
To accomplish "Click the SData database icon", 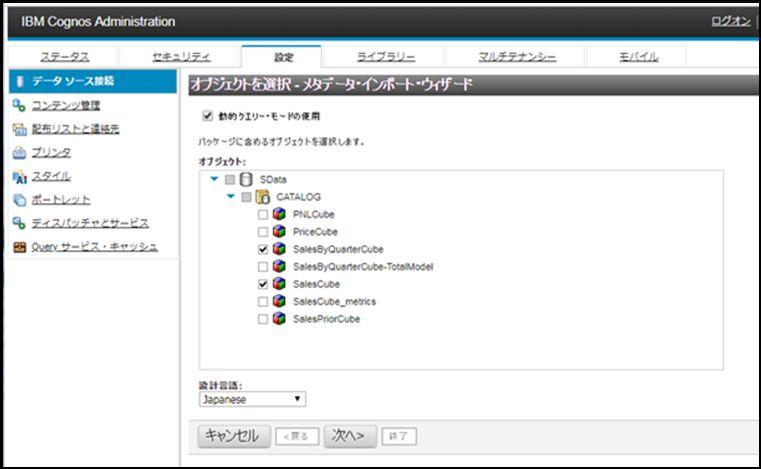I will point(246,180).
